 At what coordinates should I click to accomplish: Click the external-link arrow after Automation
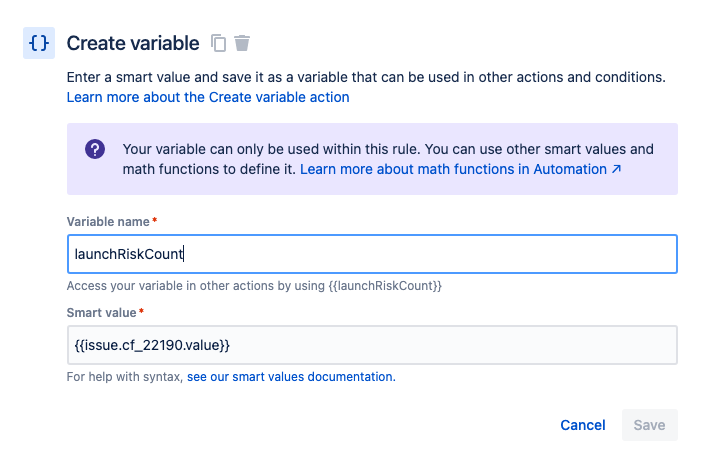tap(616, 169)
